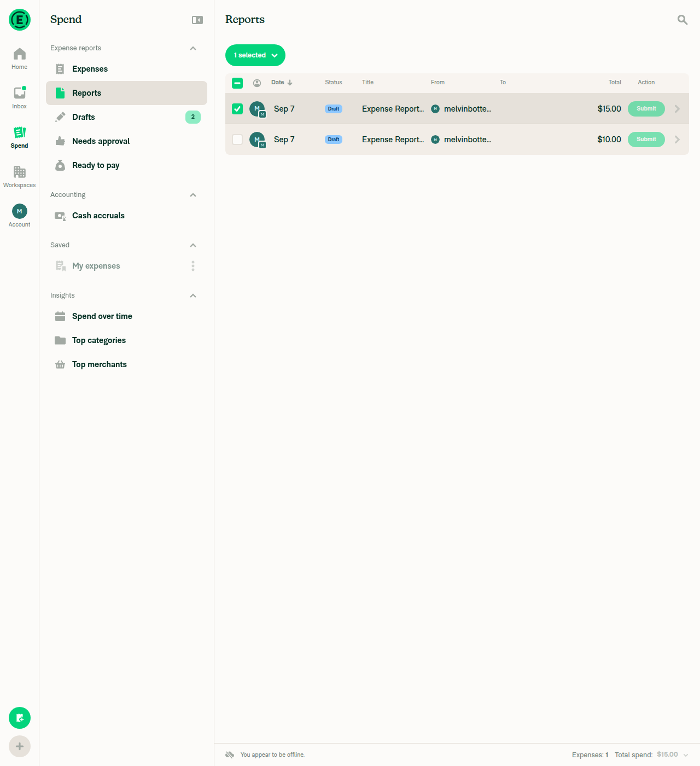Image resolution: width=700 pixels, height=766 pixels.
Task: Click the Draft badge in the $15.00 row
Action: pos(334,109)
